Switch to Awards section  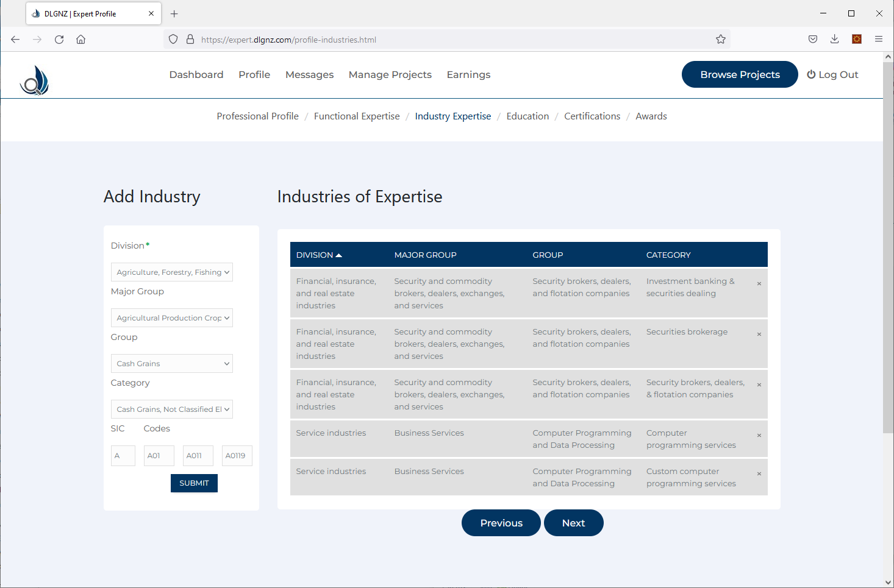click(651, 116)
